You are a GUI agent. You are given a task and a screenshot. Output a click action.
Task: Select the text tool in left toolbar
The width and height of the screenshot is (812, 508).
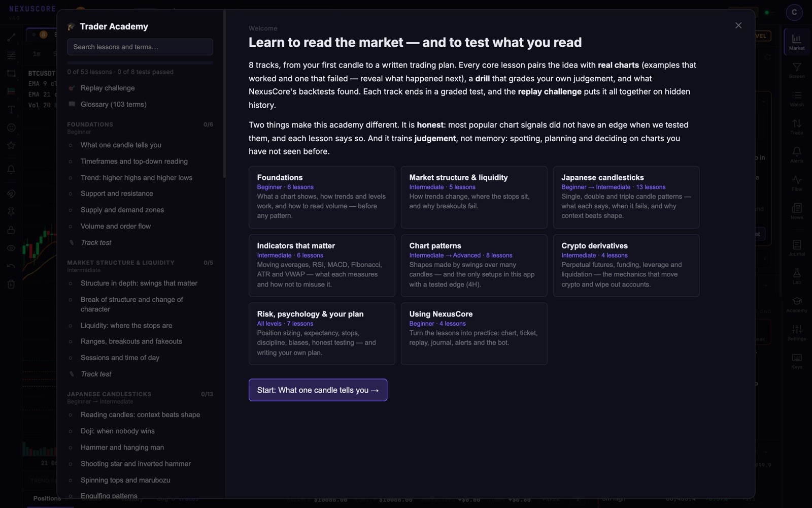[x=11, y=110]
